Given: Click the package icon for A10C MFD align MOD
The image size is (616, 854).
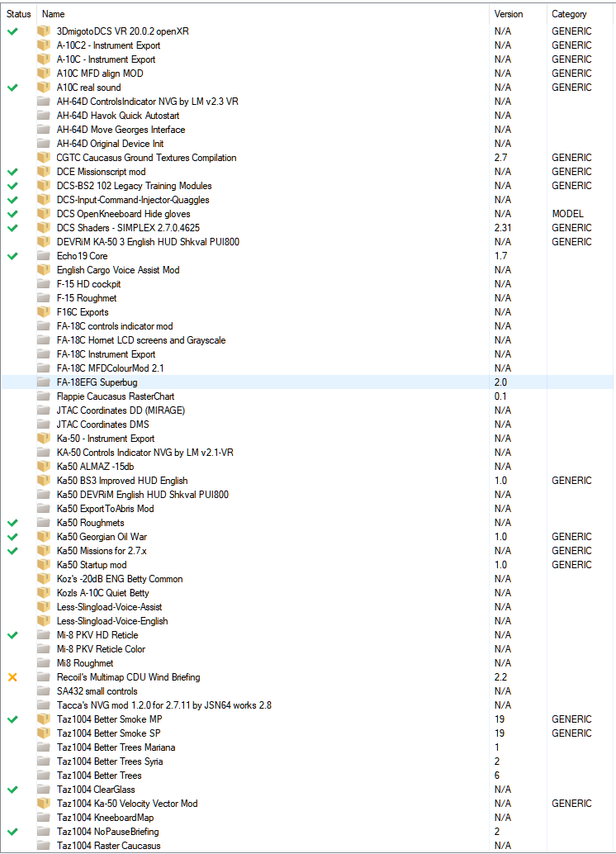Looking at the screenshot, I should pyautogui.click(x=44, y=74).
